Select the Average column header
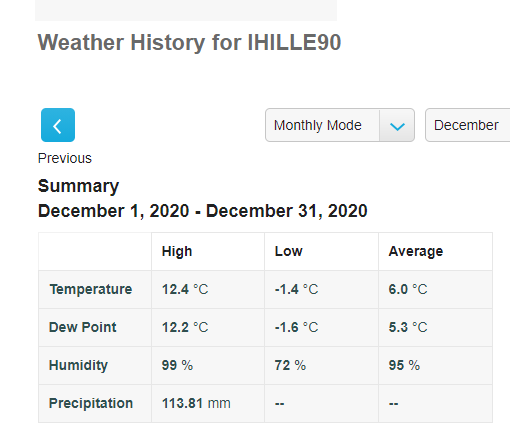 416,251
